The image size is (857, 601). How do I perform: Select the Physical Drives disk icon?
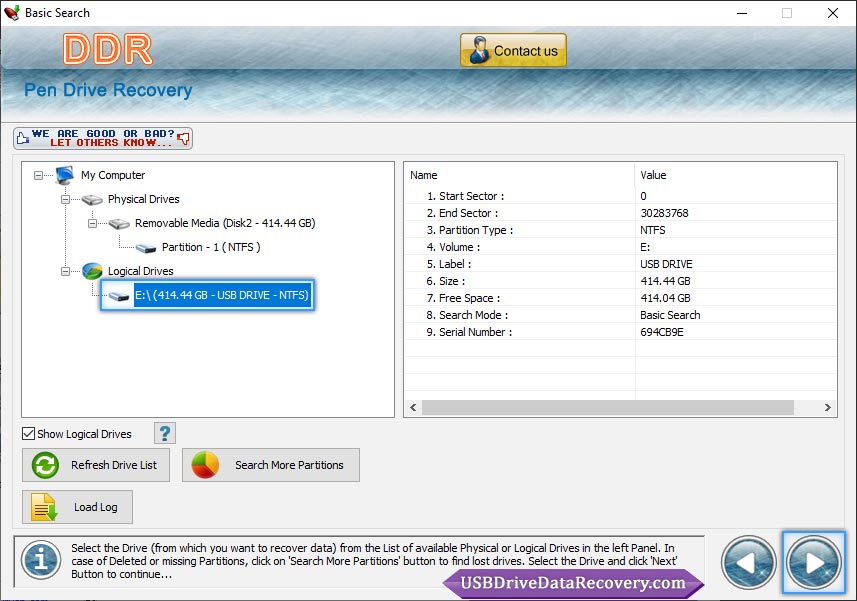tap(92, 200)
